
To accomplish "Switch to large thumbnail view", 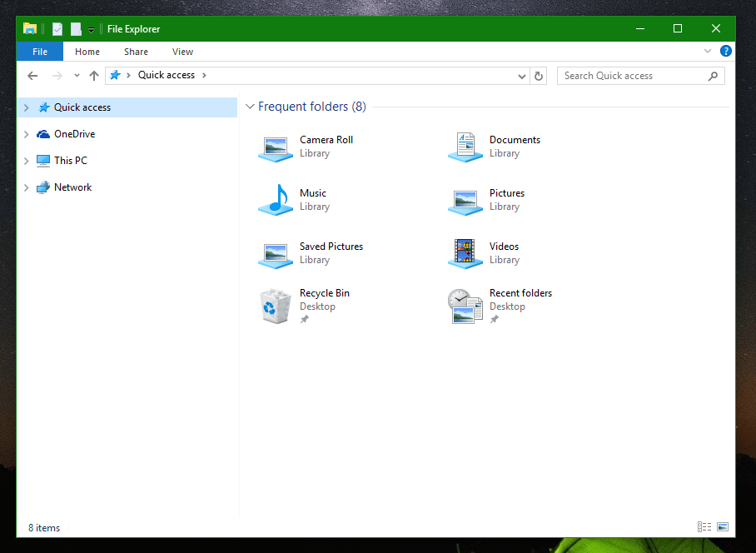I will 722,526.
